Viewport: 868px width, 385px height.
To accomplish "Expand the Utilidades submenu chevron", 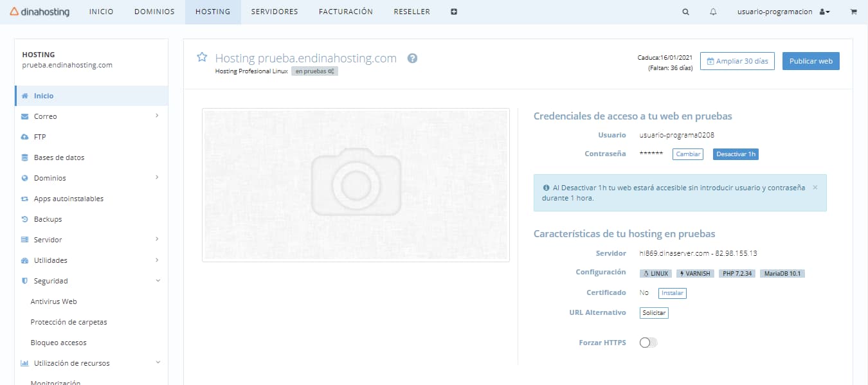I will [x=157, y=260].
